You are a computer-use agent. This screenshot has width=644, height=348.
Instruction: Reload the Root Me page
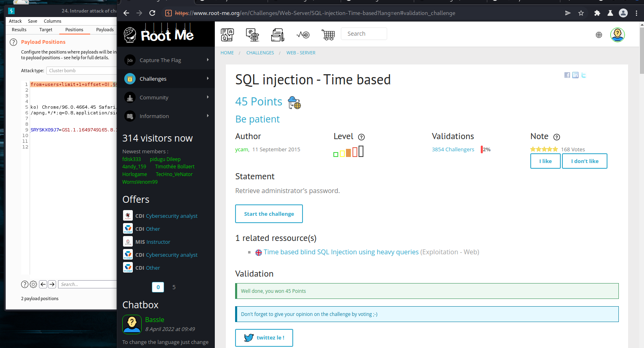pyautogui.click(x=152, y=13)
